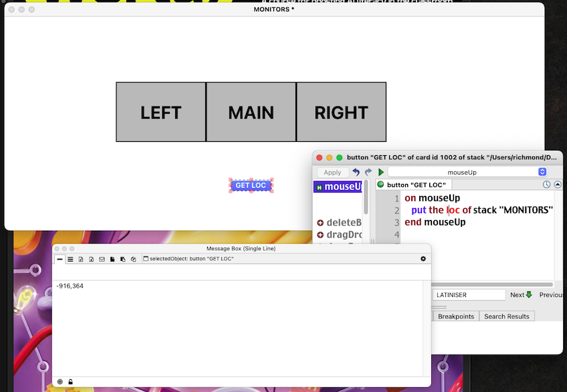Click the undo arrow in script editor
The width and height of the screenshot is (567, 392).
(356, 173)
